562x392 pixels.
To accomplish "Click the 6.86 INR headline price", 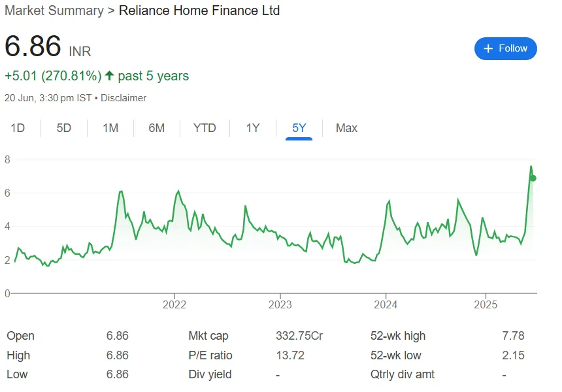I will point(48,46).
